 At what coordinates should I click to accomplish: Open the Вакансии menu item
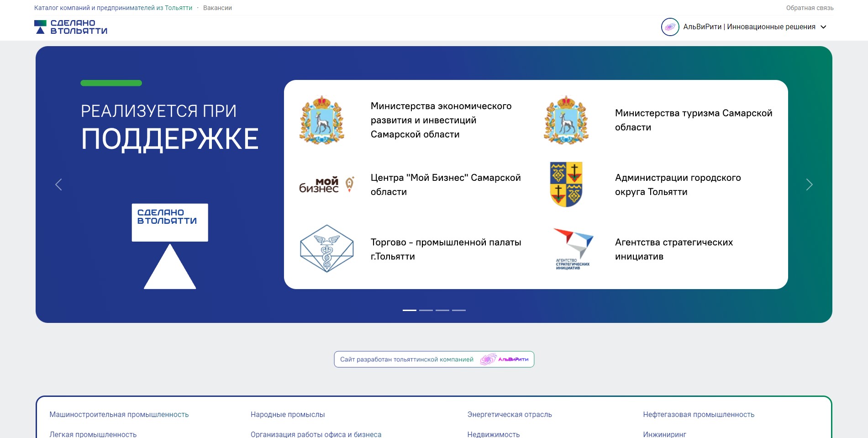pos(217,8)
